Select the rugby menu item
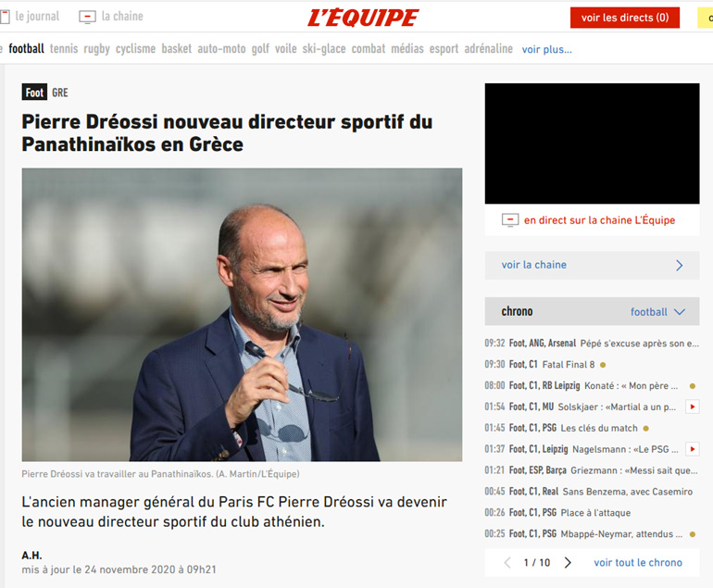The height and width of the screenshot is (588, 713). (96, 49)
